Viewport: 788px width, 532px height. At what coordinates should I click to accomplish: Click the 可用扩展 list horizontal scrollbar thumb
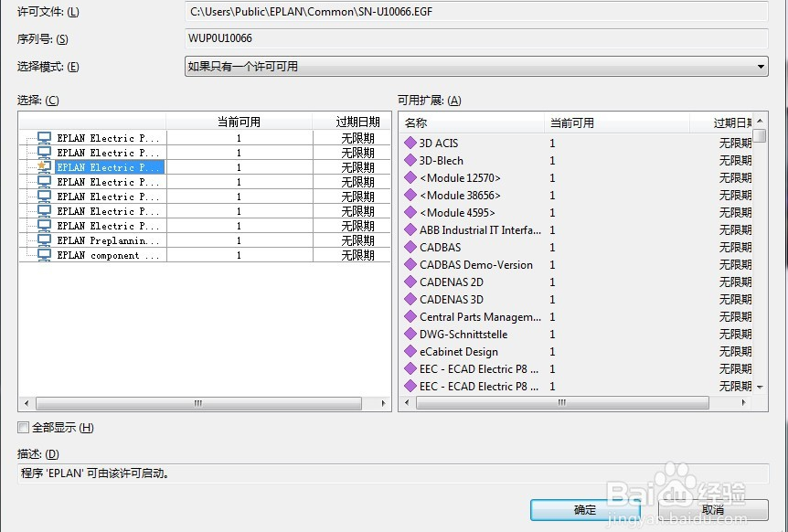click(563, 402)
